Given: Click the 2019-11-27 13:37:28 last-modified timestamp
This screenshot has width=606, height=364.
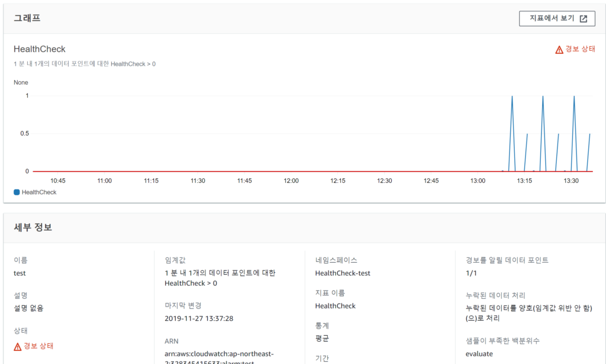Looking at the screenshot, I should click(199, 318).
